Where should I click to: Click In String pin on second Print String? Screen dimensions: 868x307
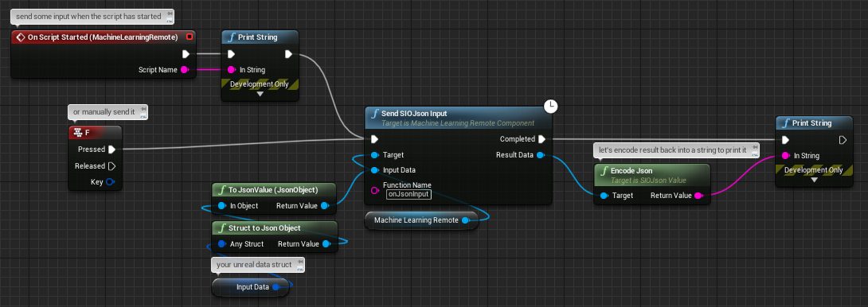pos(785,155)
